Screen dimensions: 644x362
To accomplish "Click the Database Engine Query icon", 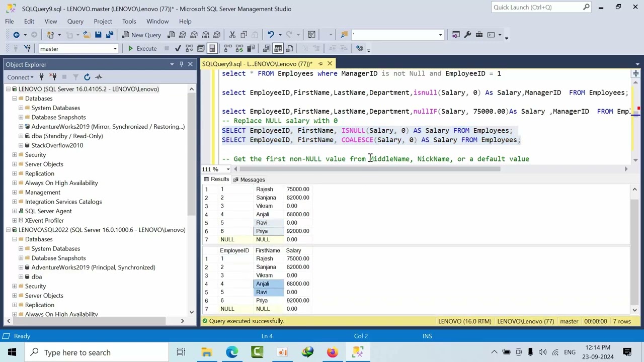I will [171, 35].
